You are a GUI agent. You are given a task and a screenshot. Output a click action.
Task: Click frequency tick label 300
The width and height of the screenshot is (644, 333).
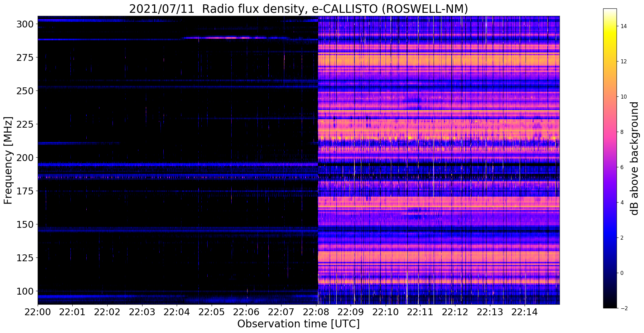click(x=25, y=24)
